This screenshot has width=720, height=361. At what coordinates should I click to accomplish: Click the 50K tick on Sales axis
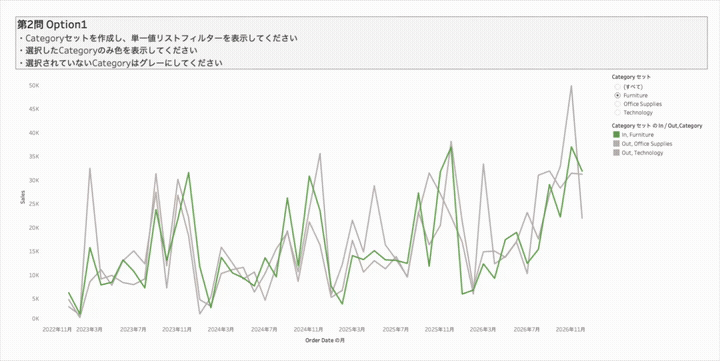coord(34,86)
